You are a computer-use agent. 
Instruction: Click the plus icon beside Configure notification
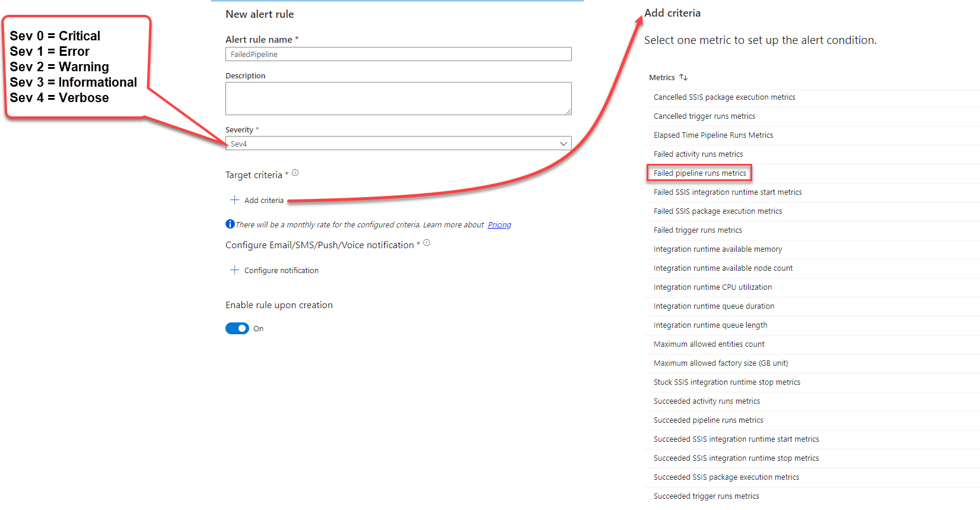coord(234,270)
